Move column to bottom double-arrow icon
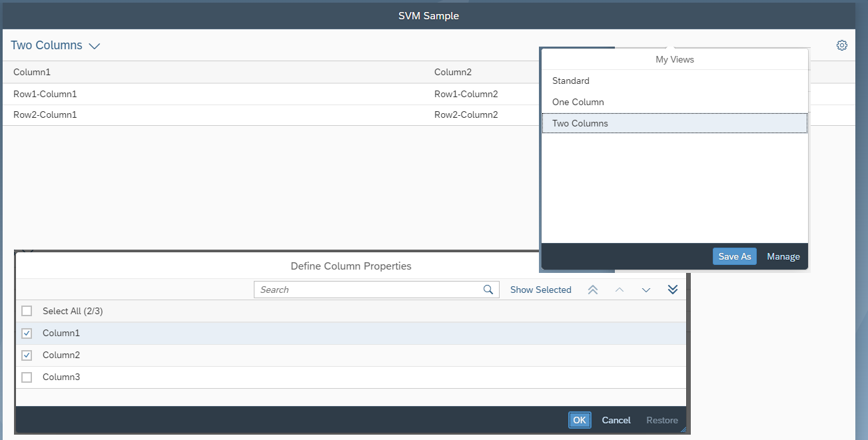Screen dimensions: 868x440 [x=673, y=290]
